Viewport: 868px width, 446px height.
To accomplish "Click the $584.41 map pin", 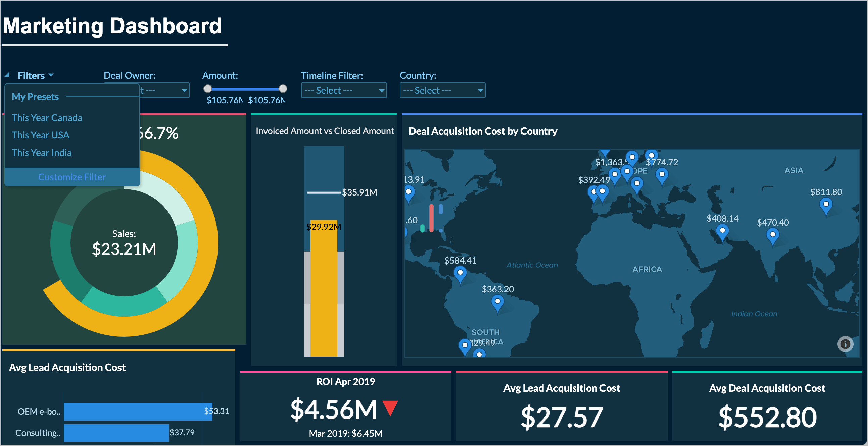I will pyautogui.click(x=460, y=273).
